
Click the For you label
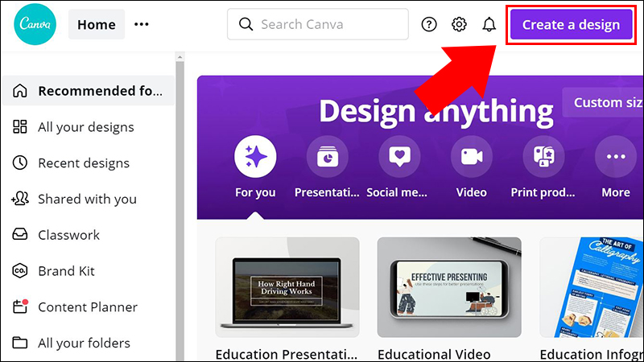[x=255, y=192]
